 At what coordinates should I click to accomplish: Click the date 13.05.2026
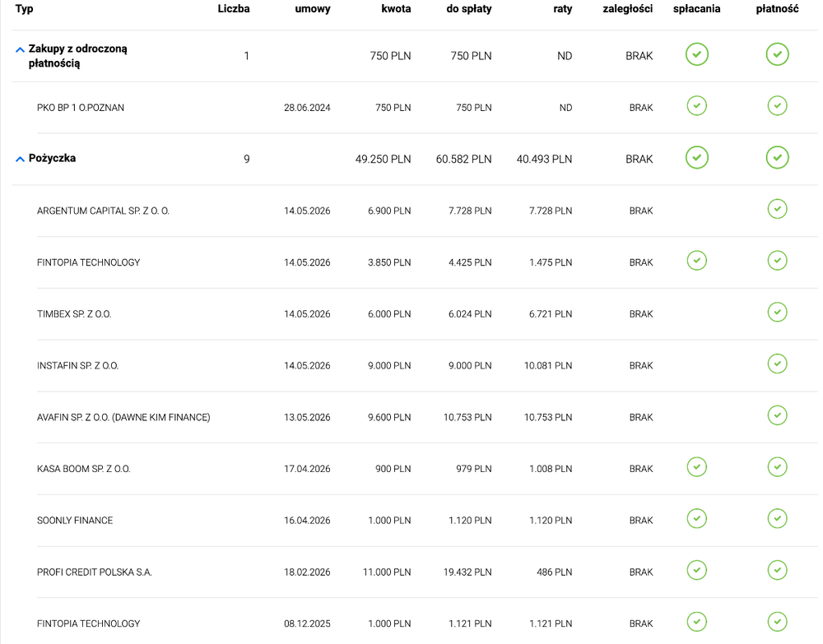(x=307, y=418)
